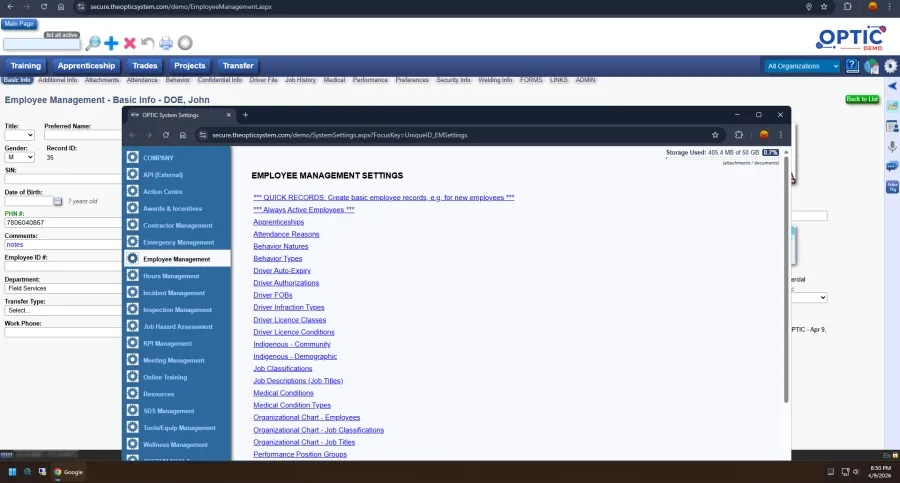900x483 pixels.
Task: Open new tab in System Settings window
Action: tap(245, 115)
